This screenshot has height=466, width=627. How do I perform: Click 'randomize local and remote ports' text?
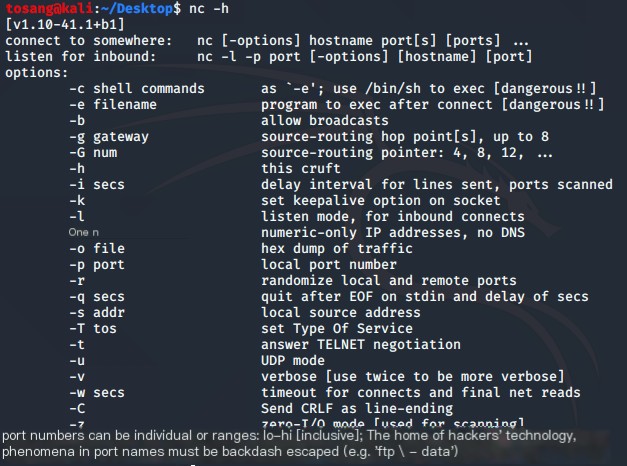coord(389,280)
